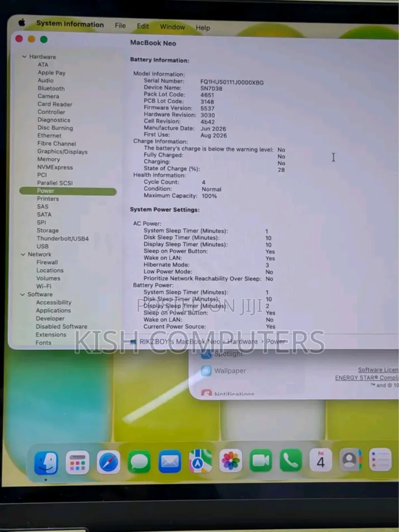The height and width of the screenshot is (532, 399).
Task: Open the Help menu
Action: [203, 28]
